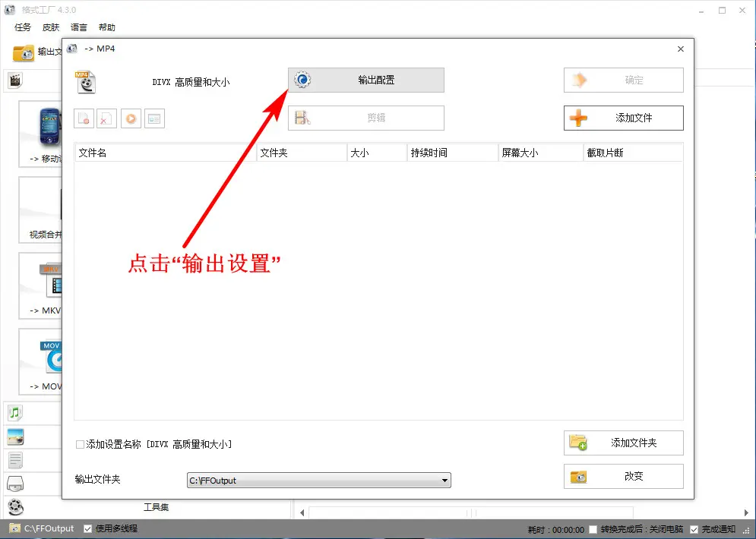Screen dimensions: 756x539
Task: Open the 皮肤 menu
Action: point(51,27)
